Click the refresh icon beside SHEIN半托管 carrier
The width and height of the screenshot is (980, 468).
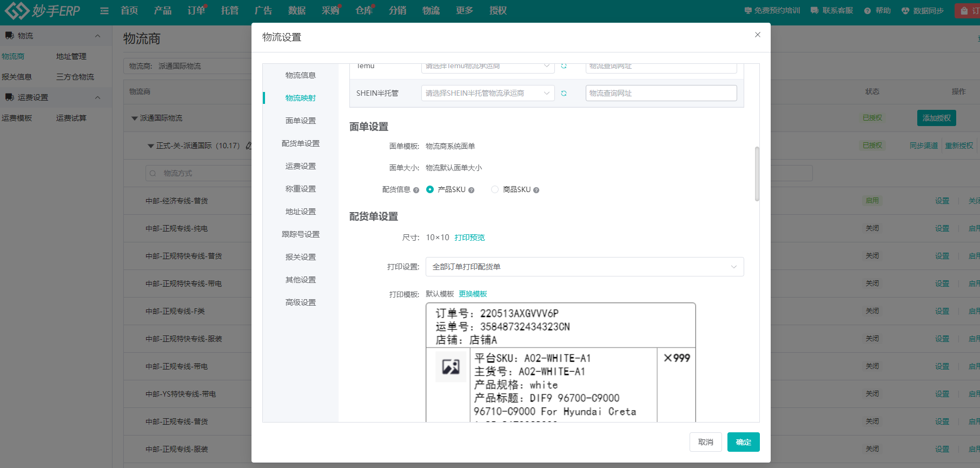pos(564,94)
